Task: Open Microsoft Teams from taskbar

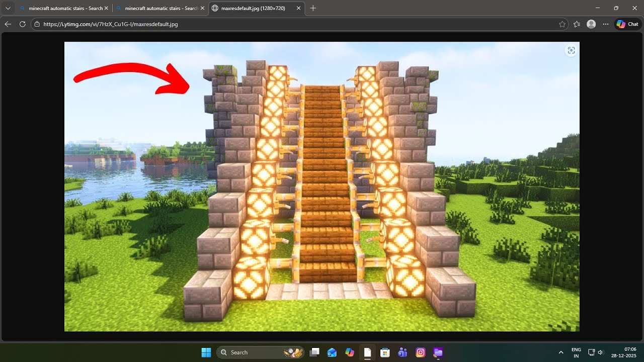Action: pyautogui.click(x=403, y=352)
